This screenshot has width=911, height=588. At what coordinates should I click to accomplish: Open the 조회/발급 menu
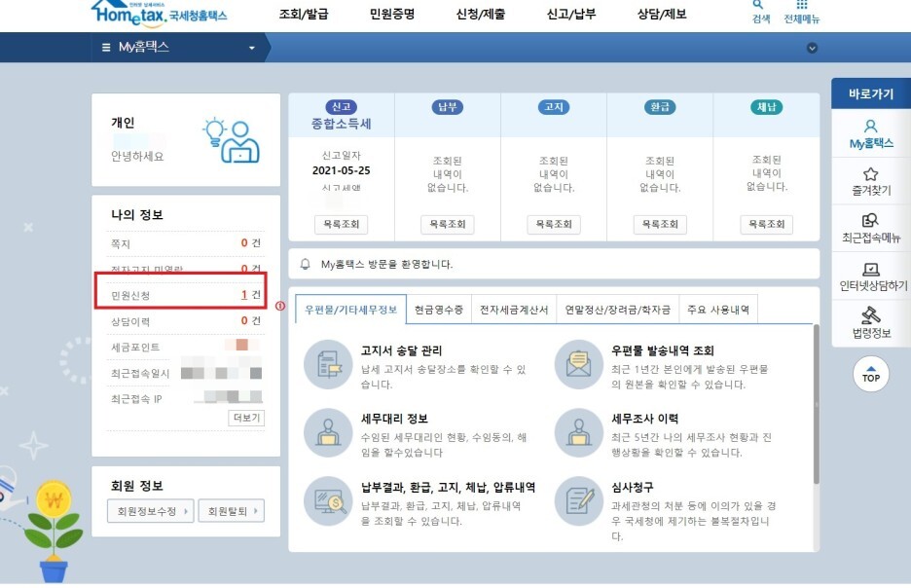click(x=304, y=14)
